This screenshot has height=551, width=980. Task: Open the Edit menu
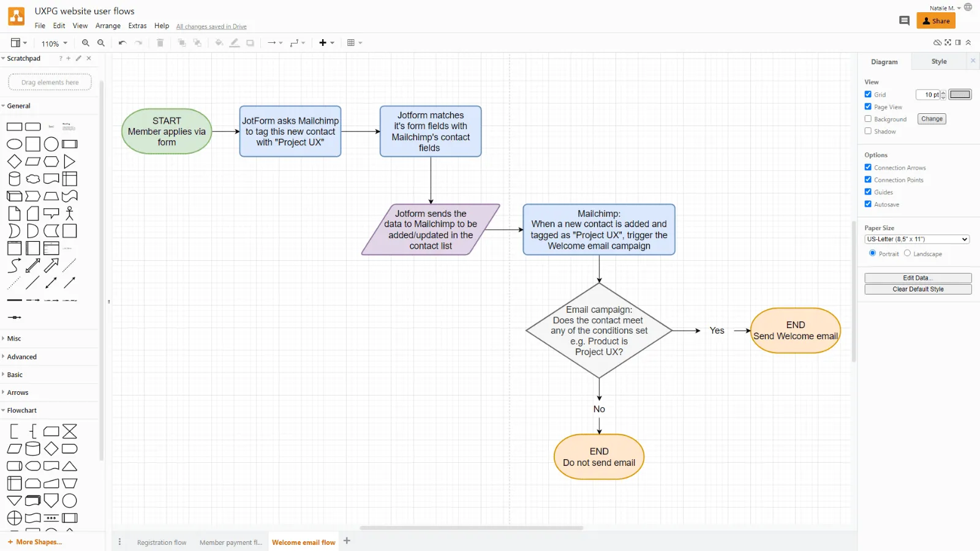click(59, 26)
